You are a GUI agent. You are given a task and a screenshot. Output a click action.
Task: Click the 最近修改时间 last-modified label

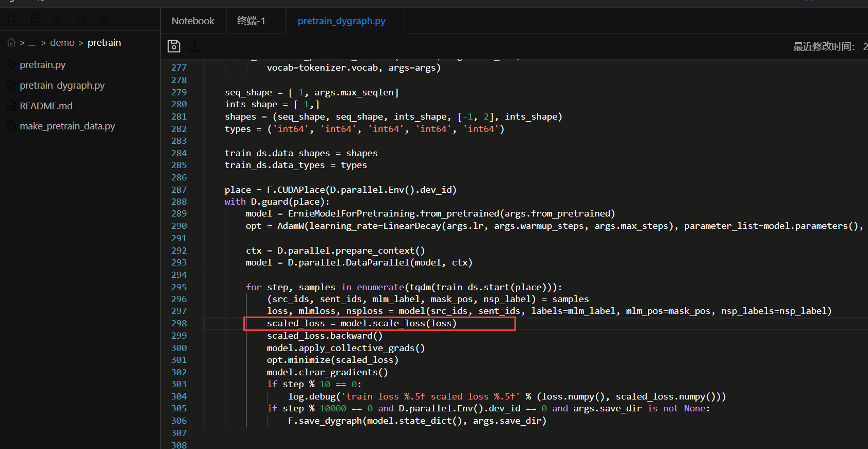[824, 46]
